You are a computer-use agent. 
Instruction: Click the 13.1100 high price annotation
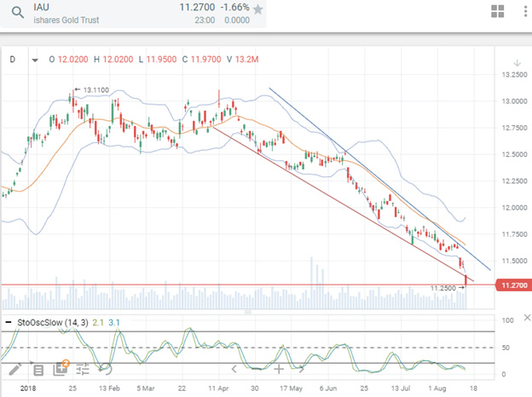coord(96,89)
